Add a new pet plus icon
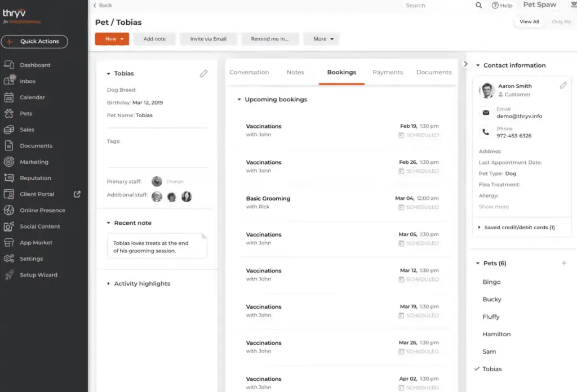 point(563,263)
